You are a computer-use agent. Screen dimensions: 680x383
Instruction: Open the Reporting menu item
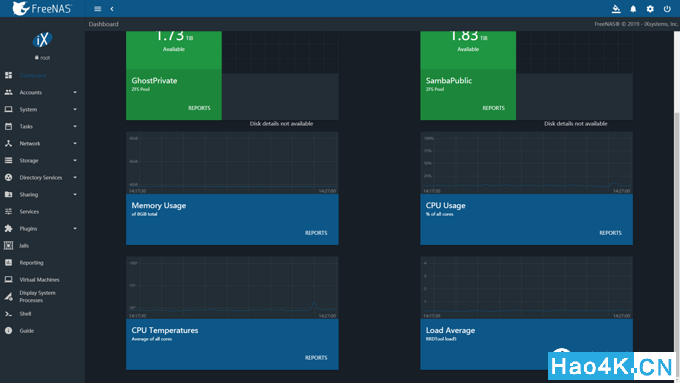pyautogui.click(x=31, y=262)
